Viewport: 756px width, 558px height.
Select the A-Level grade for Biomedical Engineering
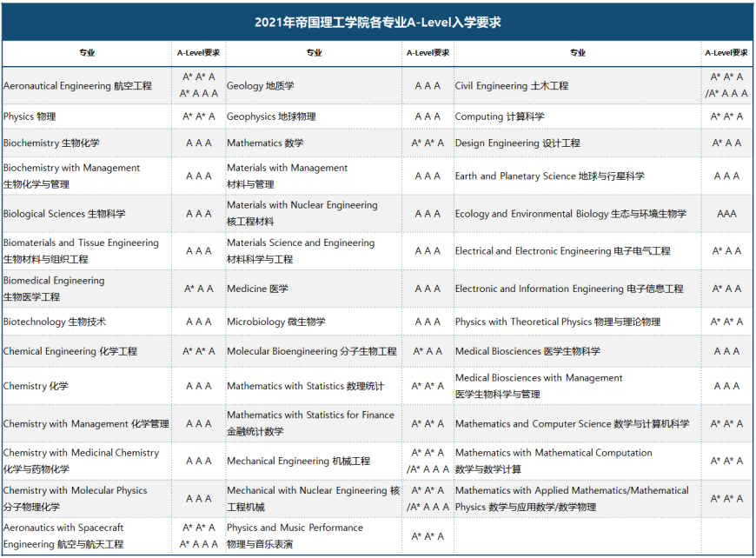point(199,289)
